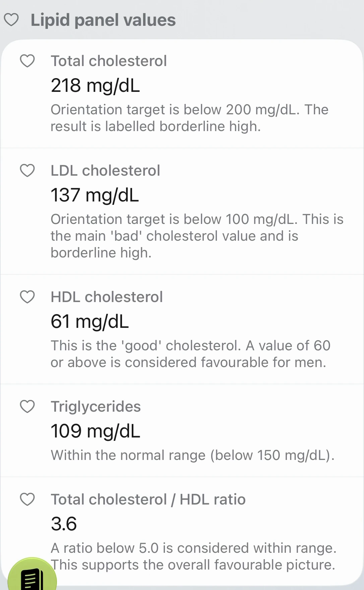Image resolution: width=364 pixels, height=590 pixels.
Task: Like the LDL cholesterol entry heart
Action: 27,170
